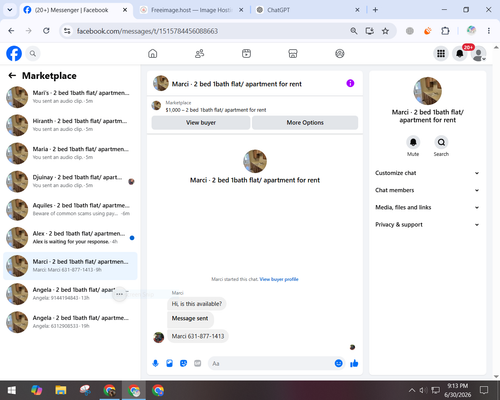Viewport: 500px width, 400px height.
Task: Reload the page in Chrome
Action: click(x=46, y=31)
